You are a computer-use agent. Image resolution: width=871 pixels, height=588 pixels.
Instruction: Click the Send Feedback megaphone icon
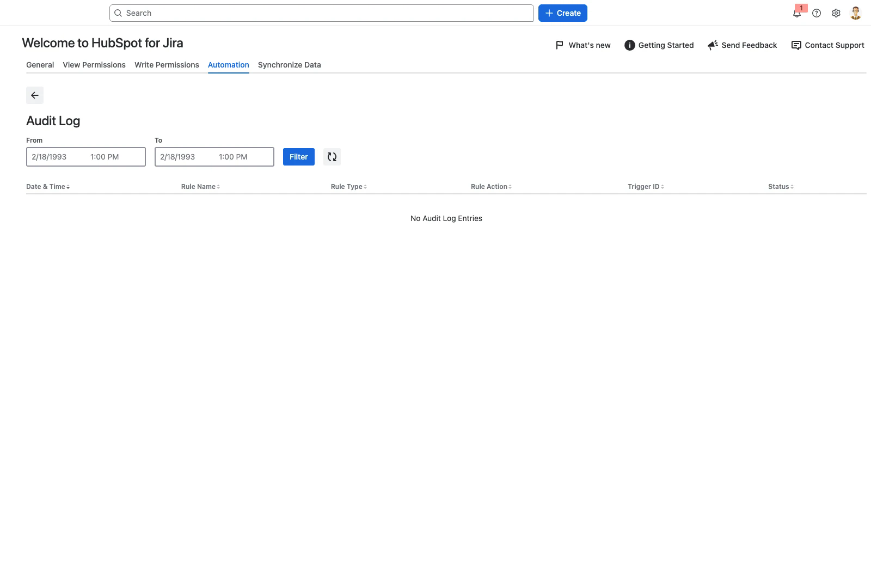(x=713, y=45)
